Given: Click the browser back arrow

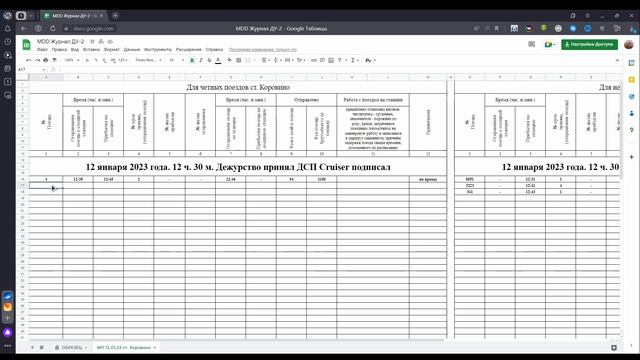Looking at the screenshot, I should pos(23,28).
